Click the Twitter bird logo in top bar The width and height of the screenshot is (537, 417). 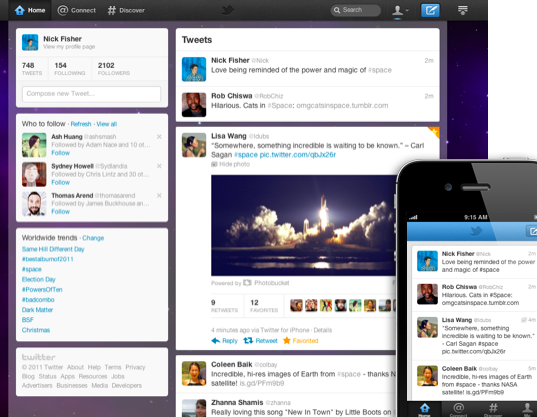point(227,10)
